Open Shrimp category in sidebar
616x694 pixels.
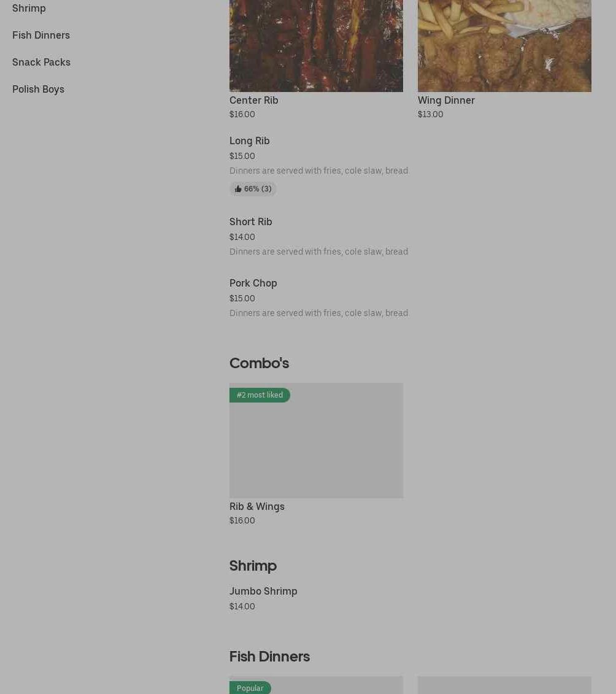tap(29, 8)
